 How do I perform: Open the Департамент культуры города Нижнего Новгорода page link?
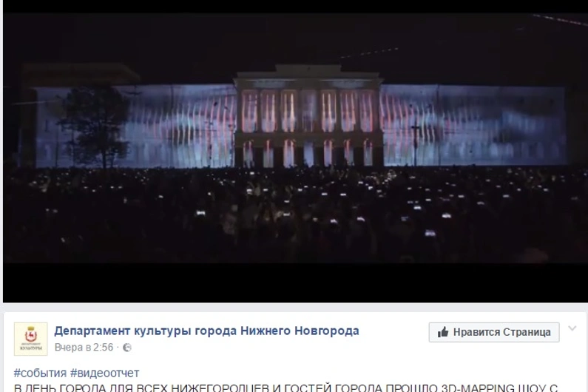[x=206, y=331]
